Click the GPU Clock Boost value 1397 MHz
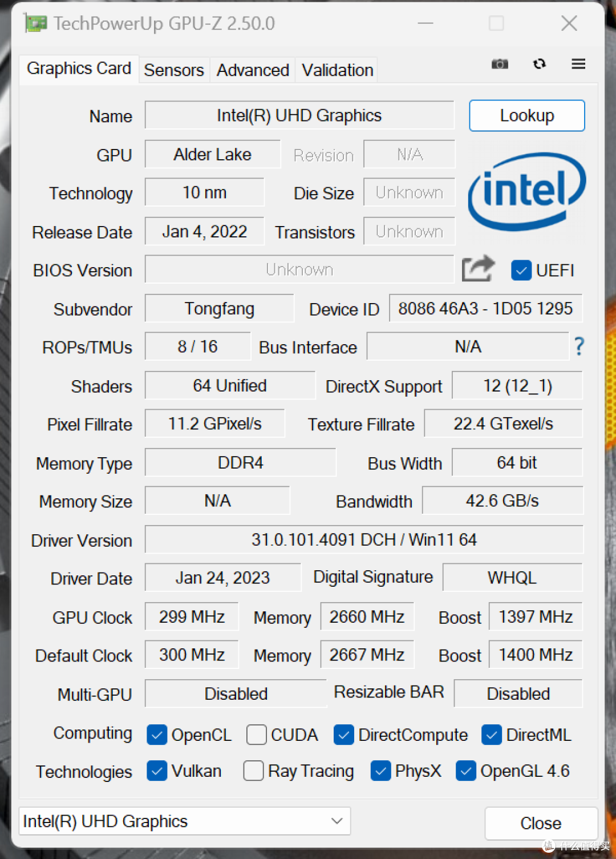The height and width of the screenshot is (859, 616). [536, 616]
